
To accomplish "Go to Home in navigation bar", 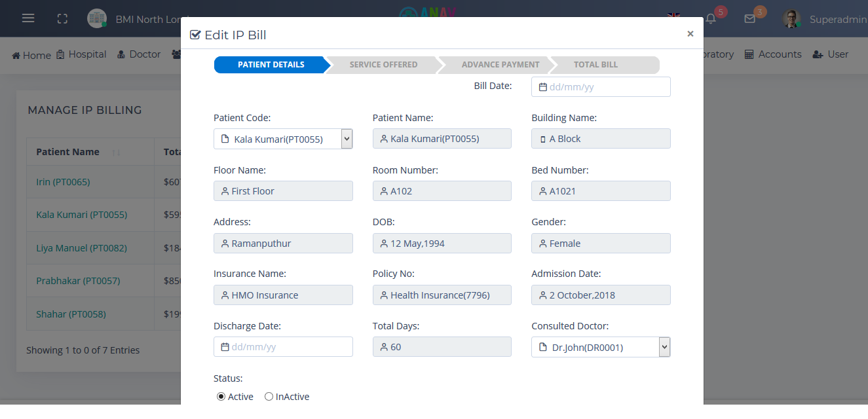I will [x=31, y=55].
